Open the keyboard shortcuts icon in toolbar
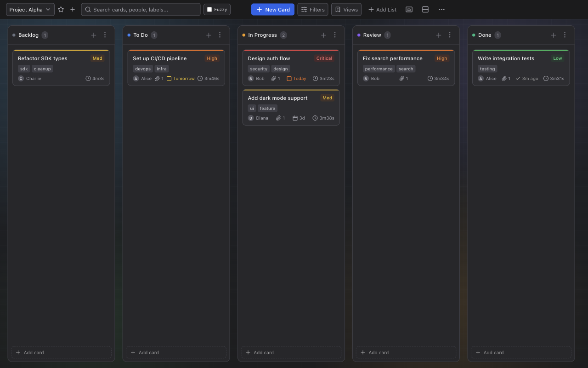The image size is (588, 368). pos(409,9)
